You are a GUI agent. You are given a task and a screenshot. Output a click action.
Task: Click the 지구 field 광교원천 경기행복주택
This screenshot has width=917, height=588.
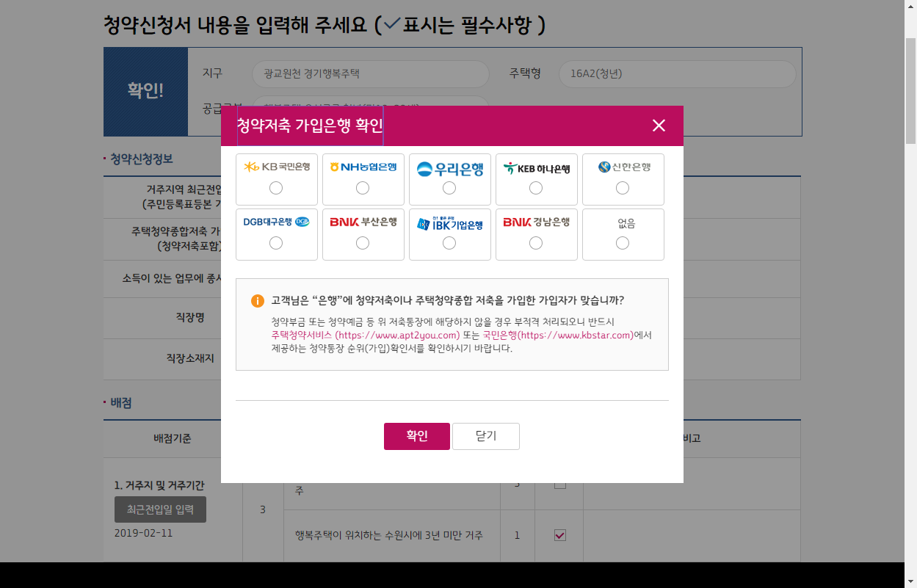coord(371,74)
